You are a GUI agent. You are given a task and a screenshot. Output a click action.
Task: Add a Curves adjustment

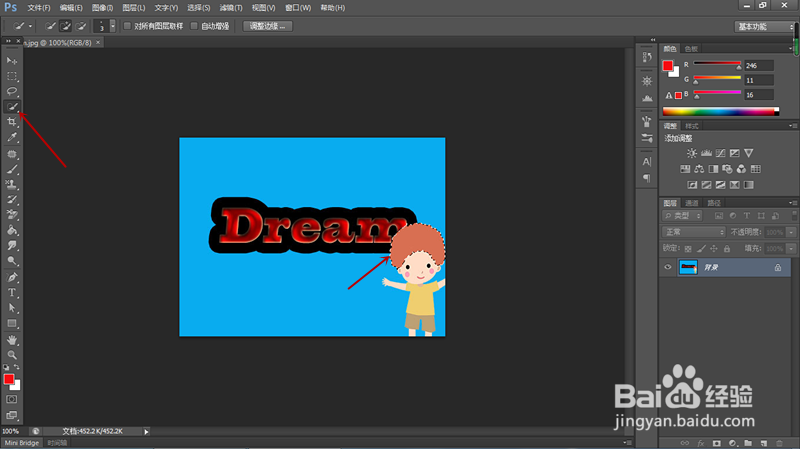pyautogui.click(x=720, y=153)
